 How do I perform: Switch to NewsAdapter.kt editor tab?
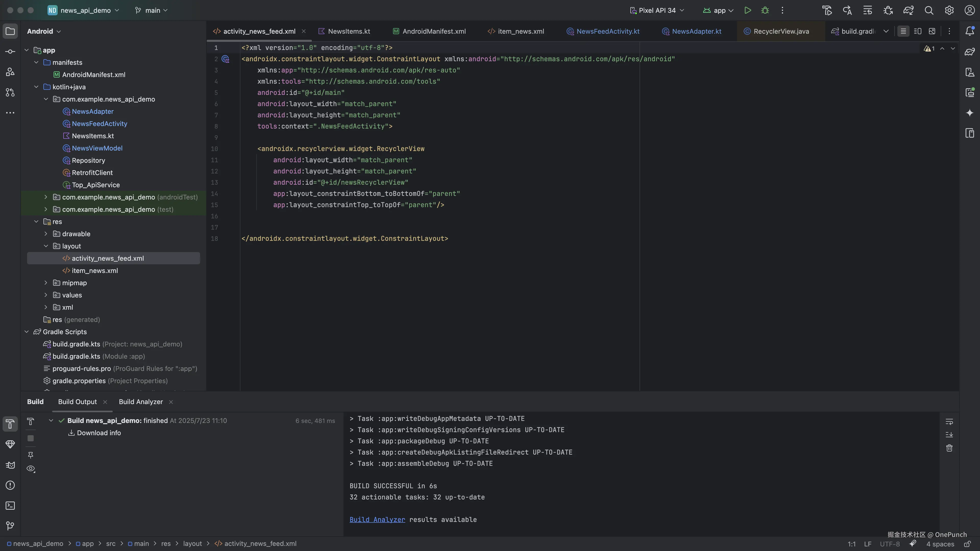696,31
